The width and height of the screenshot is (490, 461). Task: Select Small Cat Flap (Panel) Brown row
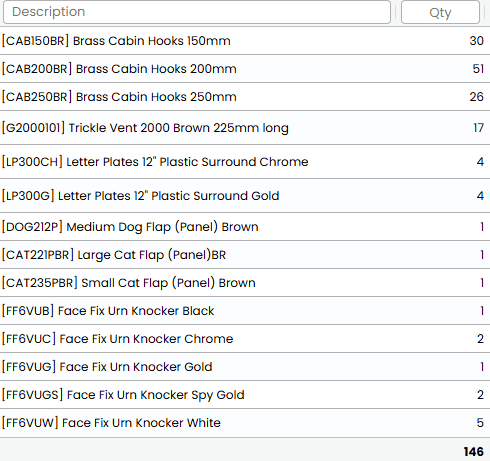245,283
